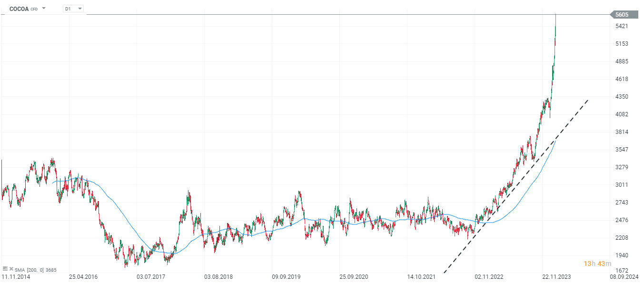Click the 03.07.2017 date label
The image size is (644, 285).
pos(150,276)
